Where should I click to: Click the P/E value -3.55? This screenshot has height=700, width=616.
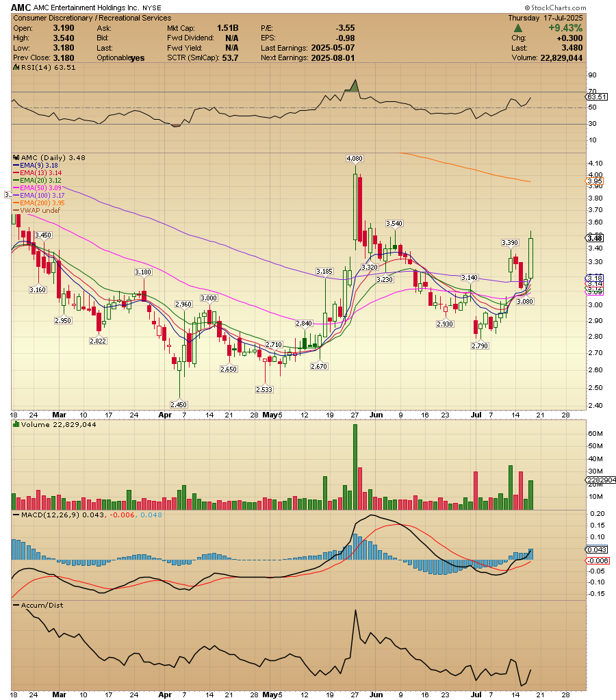(345, 27)
